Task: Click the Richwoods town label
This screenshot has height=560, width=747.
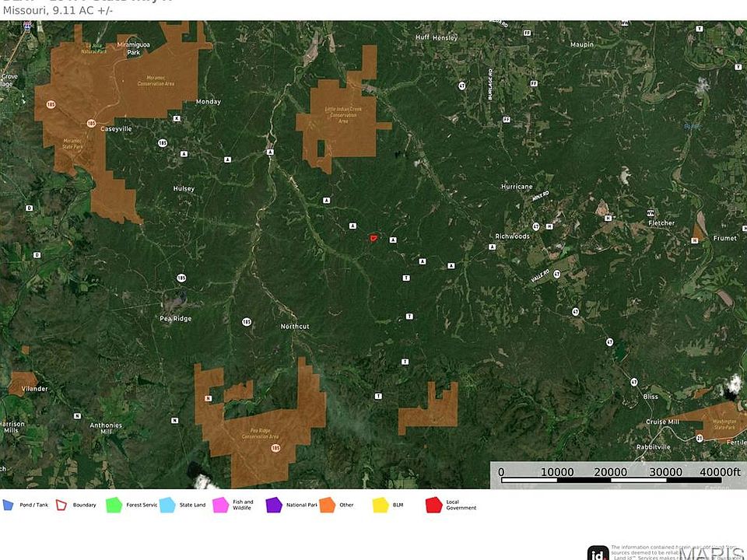Action: pyautogui.click(x=512, y=236)
